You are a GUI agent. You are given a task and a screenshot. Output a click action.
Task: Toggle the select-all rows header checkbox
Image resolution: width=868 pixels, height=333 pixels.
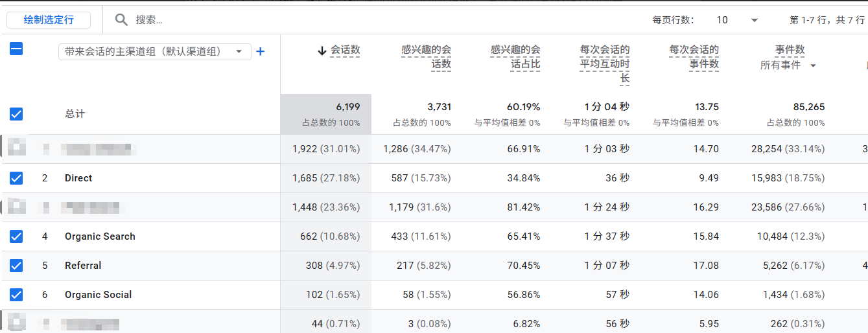coord(16,49)
